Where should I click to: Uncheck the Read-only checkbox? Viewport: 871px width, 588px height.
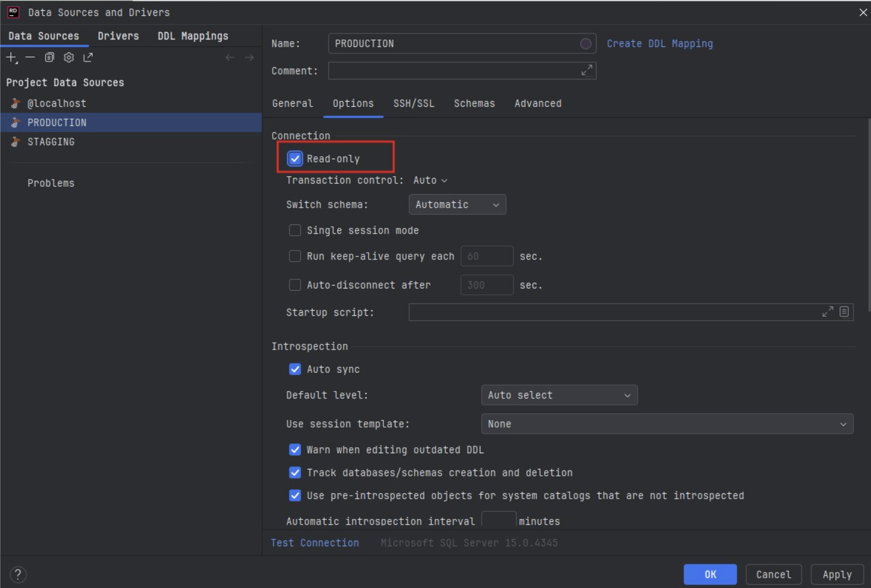[x=295, y=159]
